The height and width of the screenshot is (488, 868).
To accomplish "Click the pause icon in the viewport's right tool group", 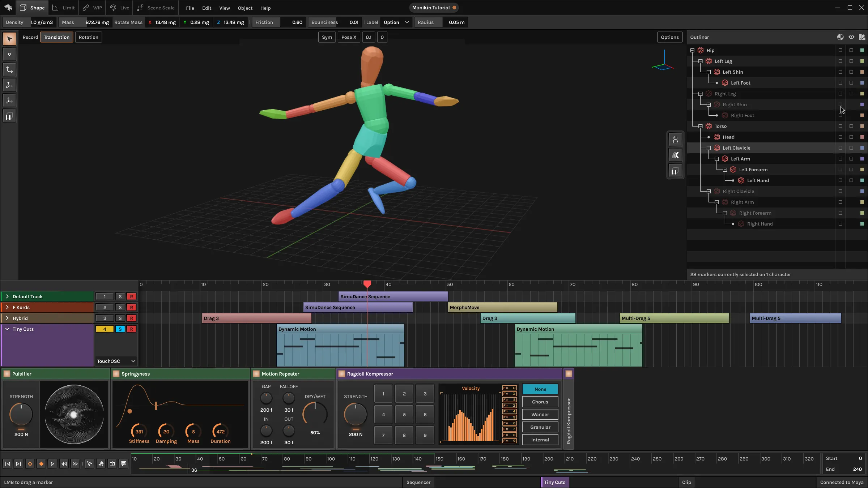I will click(x=675, y=171).
